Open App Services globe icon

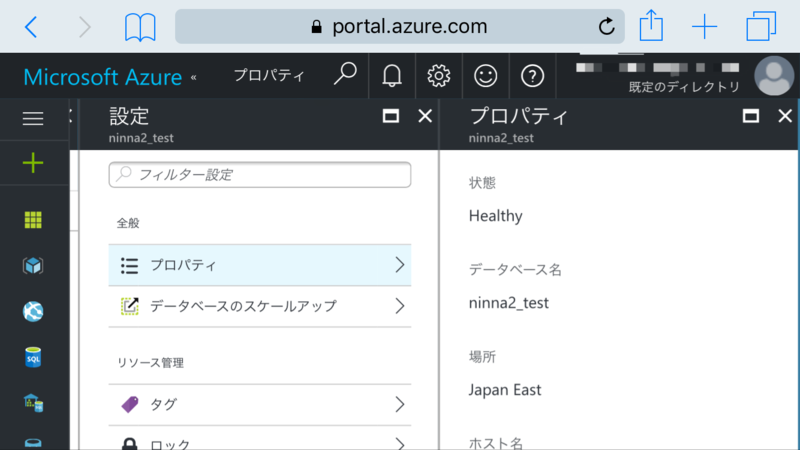pos(33,311)
